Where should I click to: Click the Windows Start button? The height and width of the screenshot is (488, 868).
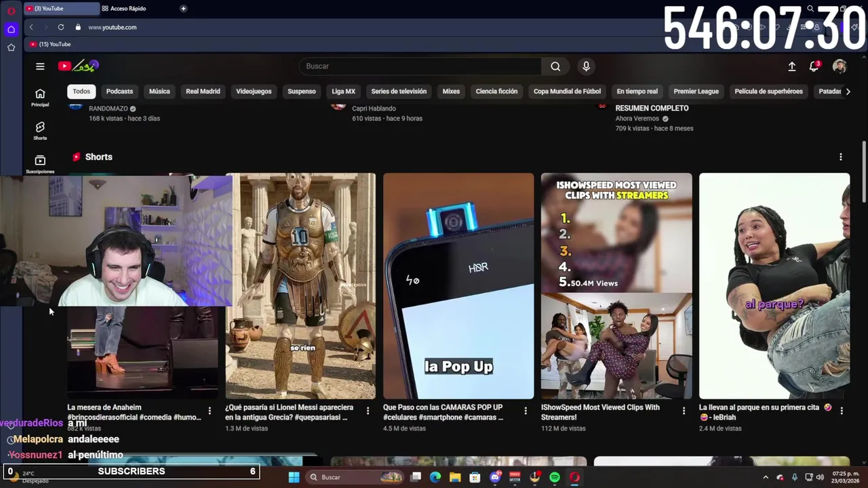point(294,477)
